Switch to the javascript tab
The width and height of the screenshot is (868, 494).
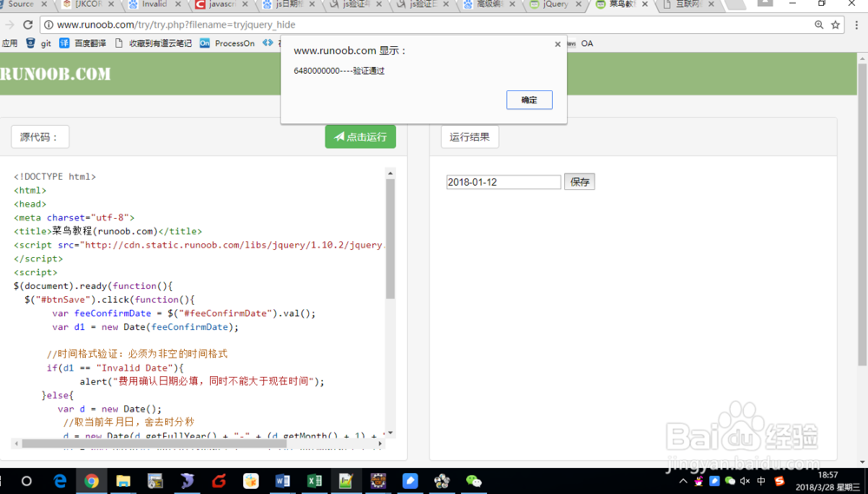pos(221,3)
